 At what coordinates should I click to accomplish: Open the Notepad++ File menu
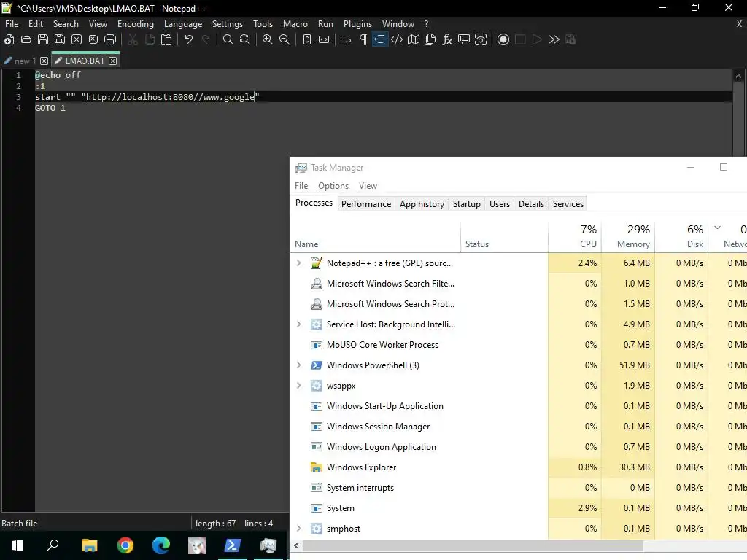pos(12,24)
